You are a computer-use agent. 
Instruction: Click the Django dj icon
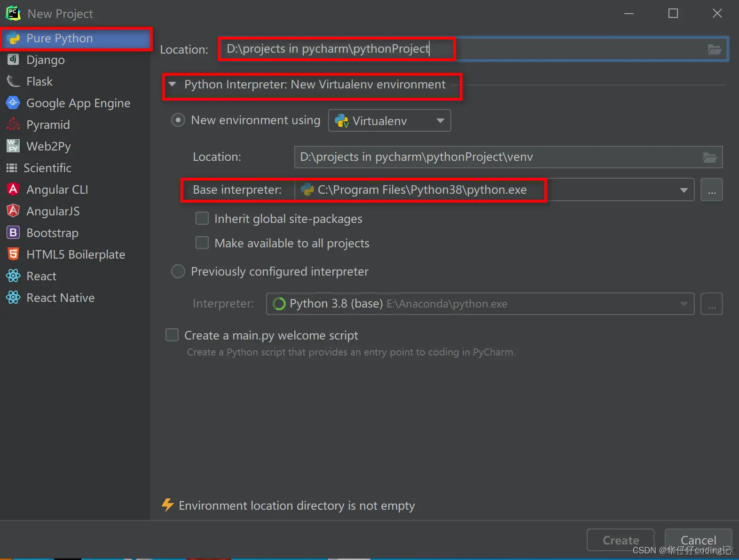13,59
